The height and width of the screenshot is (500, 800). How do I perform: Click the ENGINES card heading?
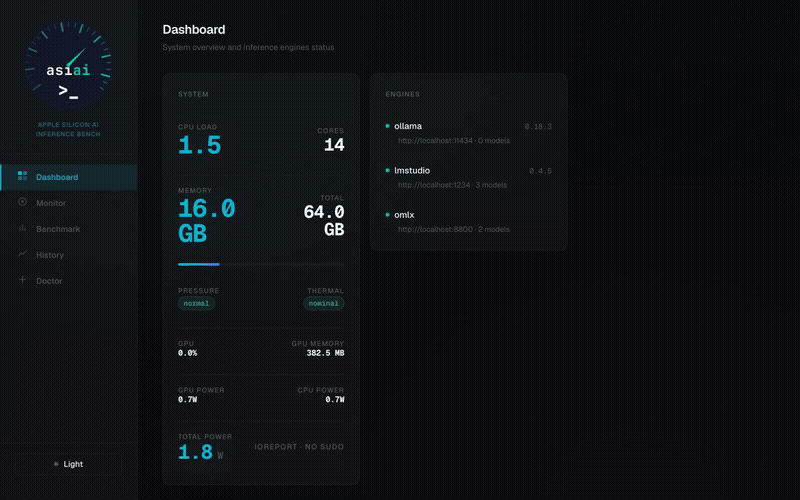403,94
